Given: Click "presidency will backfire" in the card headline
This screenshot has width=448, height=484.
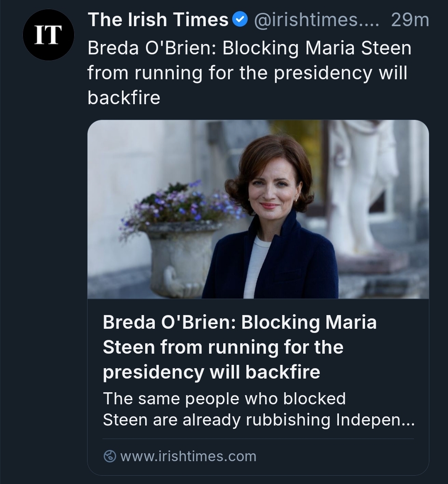Looking at the screenshot, I should point(211,372).
